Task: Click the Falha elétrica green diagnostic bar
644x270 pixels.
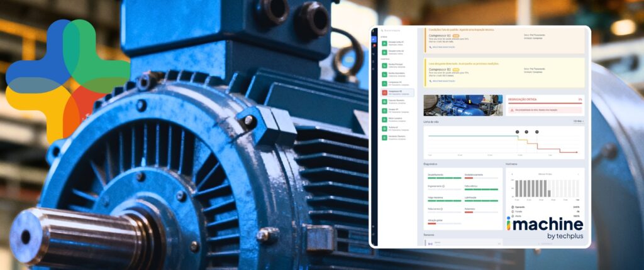Action: coord(481,189)
